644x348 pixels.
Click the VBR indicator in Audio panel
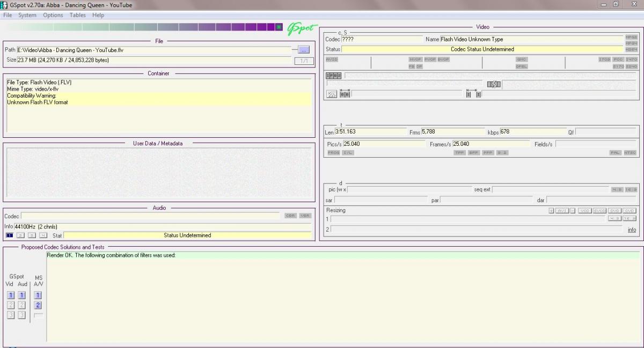(x=305, y=216)
